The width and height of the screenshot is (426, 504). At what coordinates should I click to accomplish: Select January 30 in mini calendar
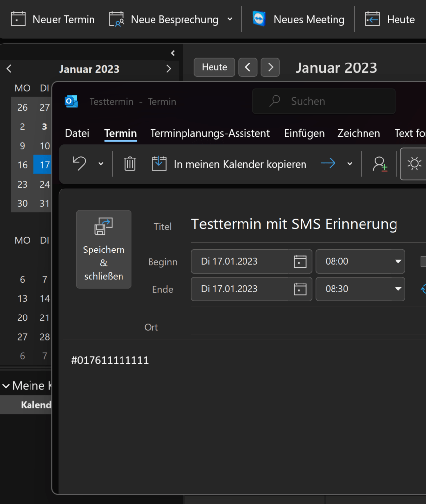point(22,203)
